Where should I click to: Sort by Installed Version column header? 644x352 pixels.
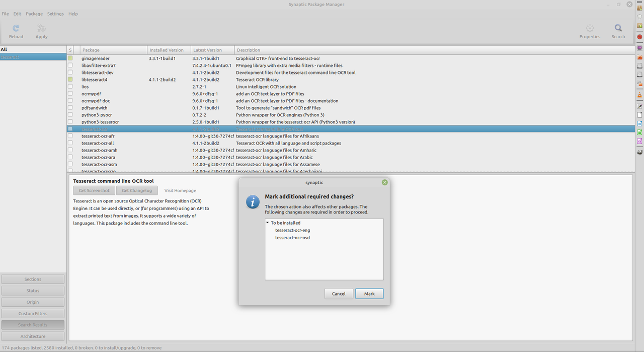tap(169, 50)
